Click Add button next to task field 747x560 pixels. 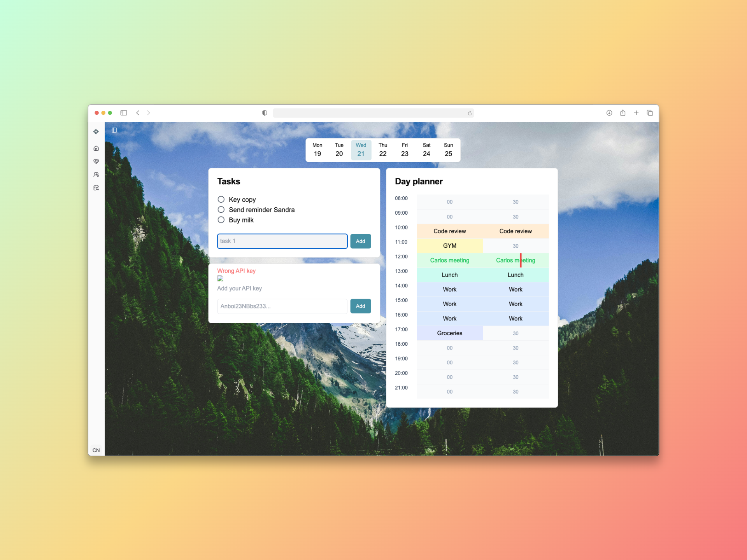coord(360,241)
